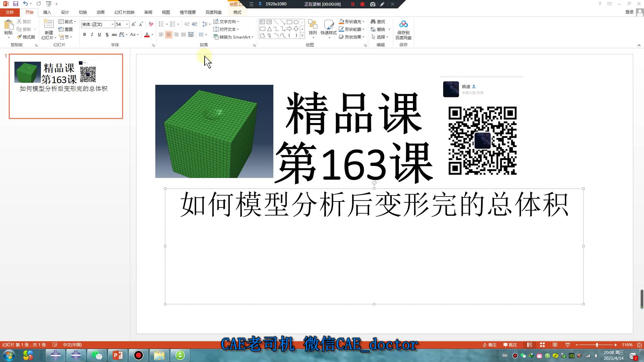This screenshot has width=644, height=362.
Task: Toggle bold formatting
Action: pos(85,34)
